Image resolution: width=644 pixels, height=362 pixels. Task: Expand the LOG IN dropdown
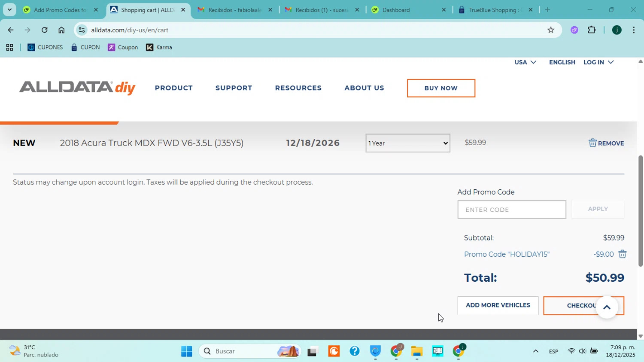598,62
